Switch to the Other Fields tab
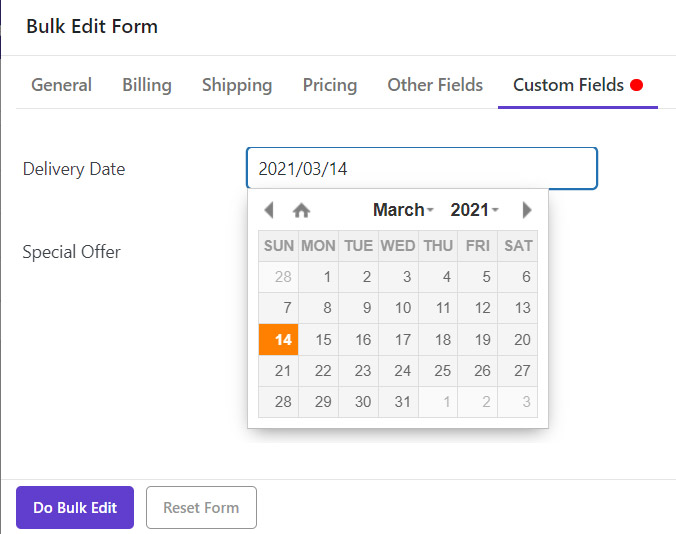676x534 pixels. (x=435, y=85)
